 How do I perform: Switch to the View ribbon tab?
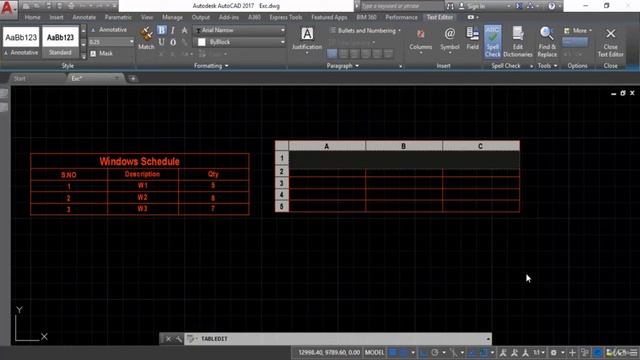click(147, 17)
